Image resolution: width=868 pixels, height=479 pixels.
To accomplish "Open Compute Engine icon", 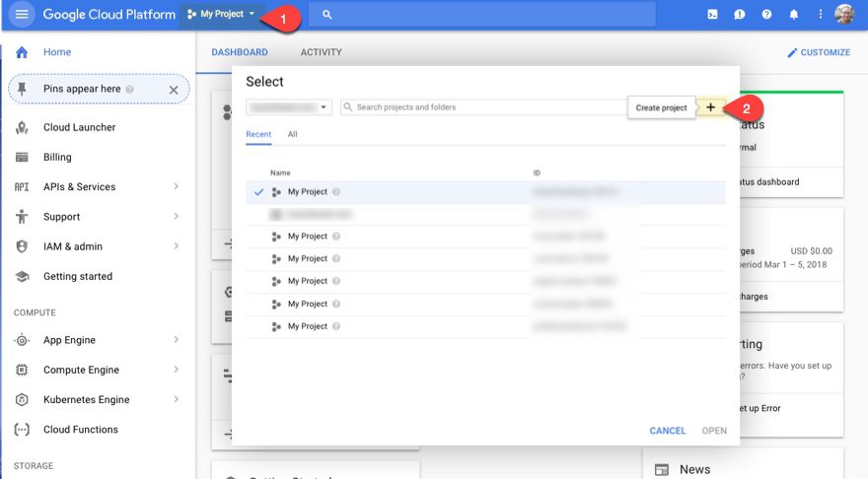I will [22, 370].
